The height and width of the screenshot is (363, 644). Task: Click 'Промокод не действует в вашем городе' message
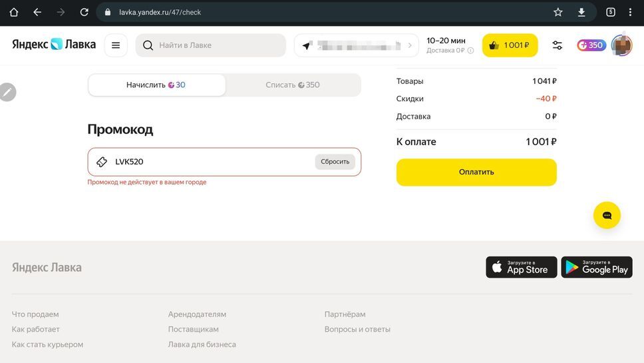(x=146, y=182)
